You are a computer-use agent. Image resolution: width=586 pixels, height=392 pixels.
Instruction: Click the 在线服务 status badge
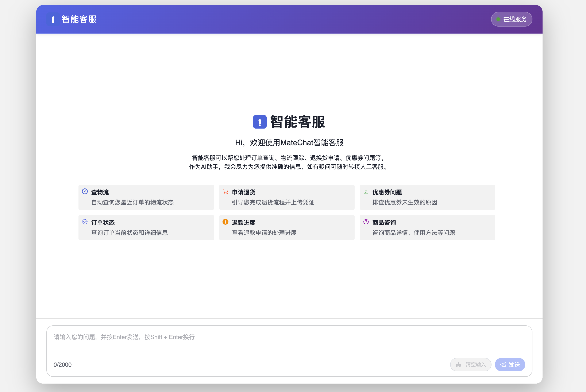512,19
